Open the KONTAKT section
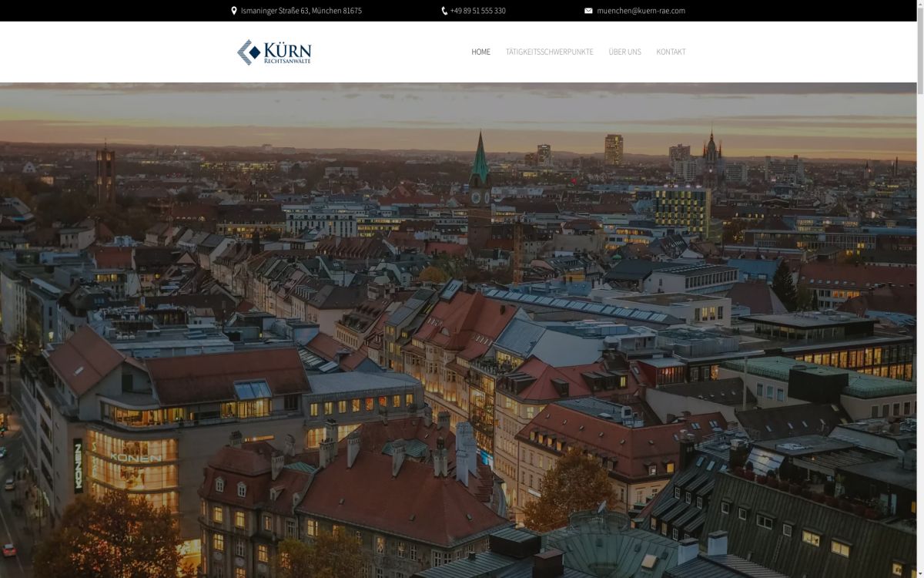This screenshot has width=924, height=578. click(x=671, y=51)
